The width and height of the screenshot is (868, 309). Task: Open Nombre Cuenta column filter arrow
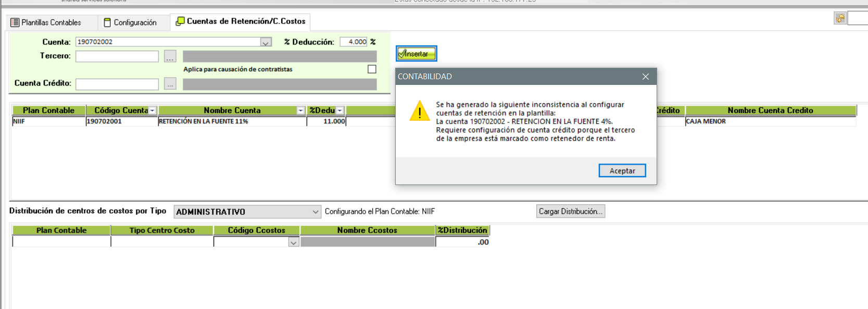tap(300, 110)
